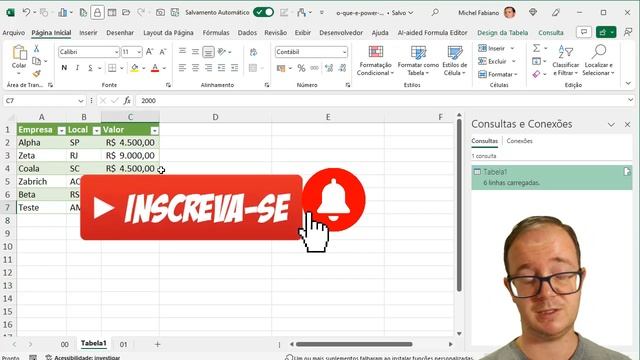This screenshot has width=640, height=360.
Task: Open Formatar cells menu
Action: click(x=498, y=74)
